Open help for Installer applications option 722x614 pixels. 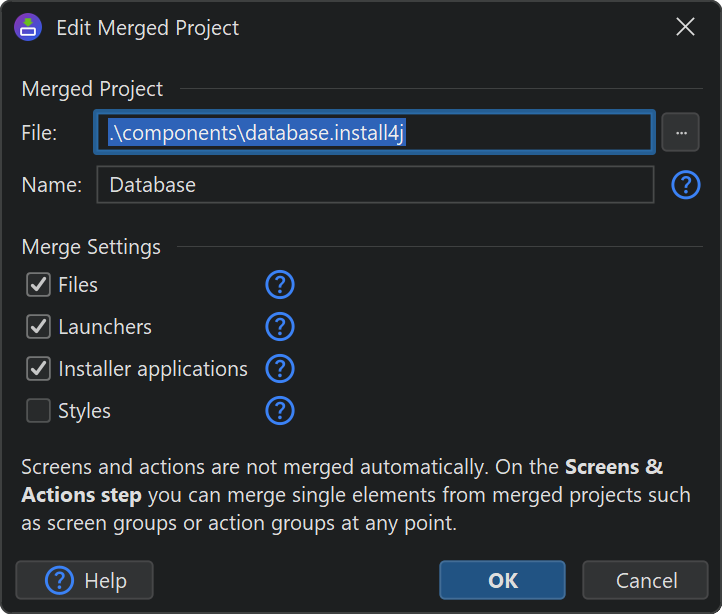click(280, 369)
